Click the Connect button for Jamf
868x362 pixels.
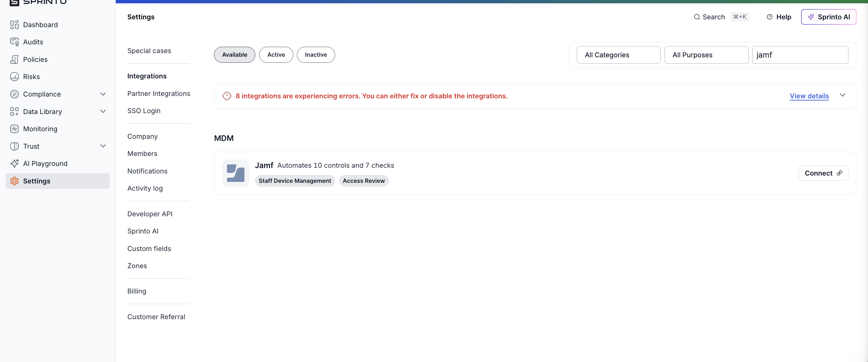[823, 173]
